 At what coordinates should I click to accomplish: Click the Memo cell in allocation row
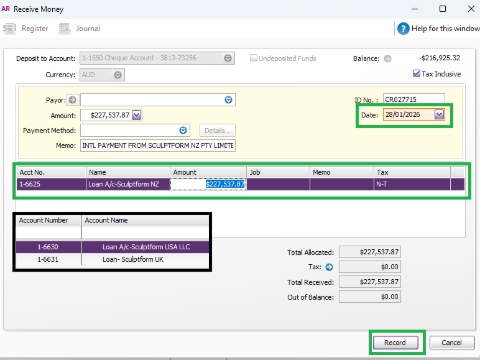click(342, 184)
